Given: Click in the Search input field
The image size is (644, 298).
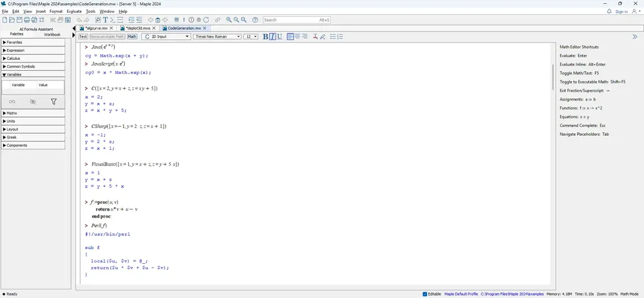Looking at the screenshot, I should point(296,20).
